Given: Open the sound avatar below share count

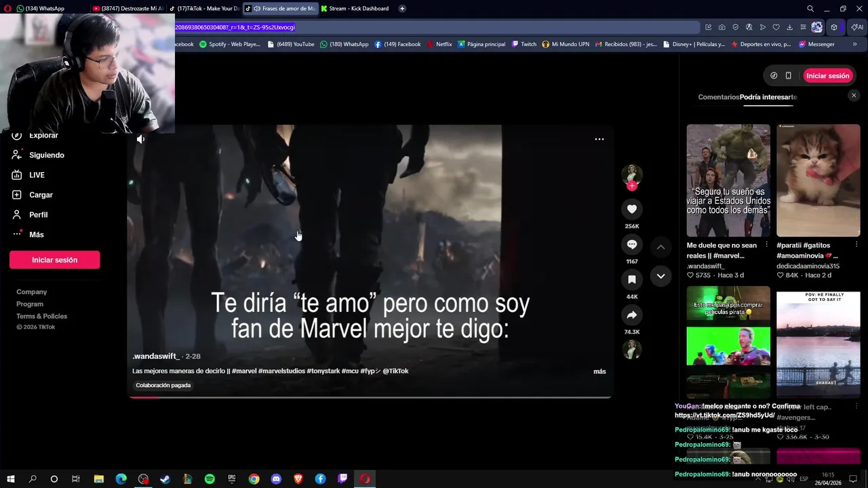Looking at the screenshot, I should (632, 350).
